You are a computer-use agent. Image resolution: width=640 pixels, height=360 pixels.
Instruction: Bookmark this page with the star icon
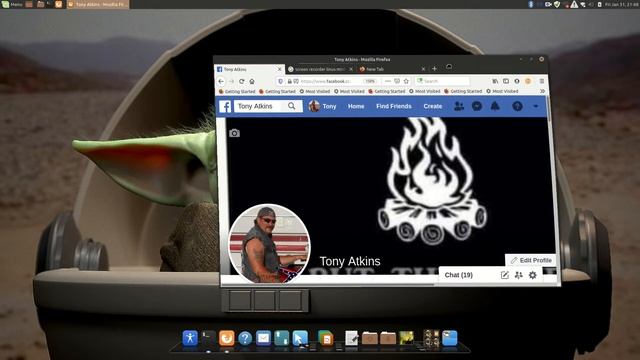406,81
